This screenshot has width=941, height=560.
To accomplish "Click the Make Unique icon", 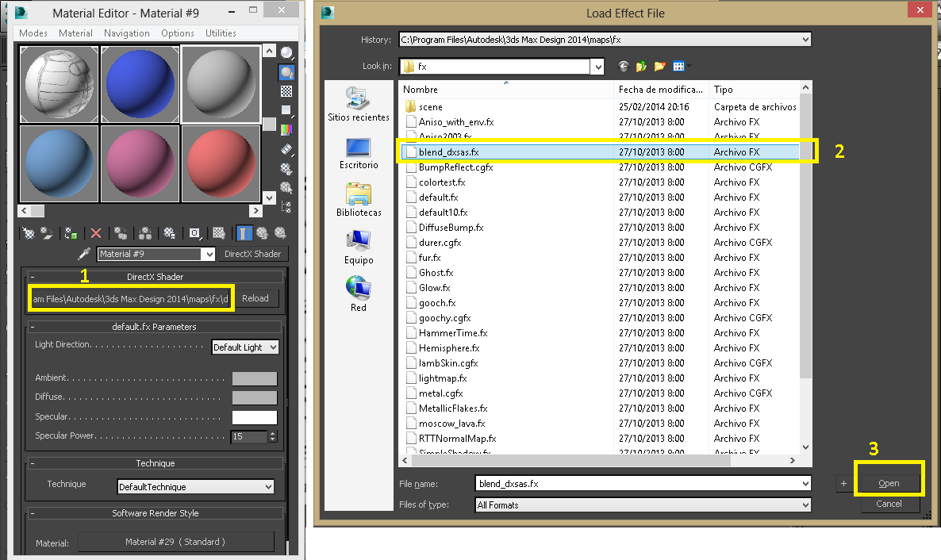I will pyautogui.click(x=145, y=233).
